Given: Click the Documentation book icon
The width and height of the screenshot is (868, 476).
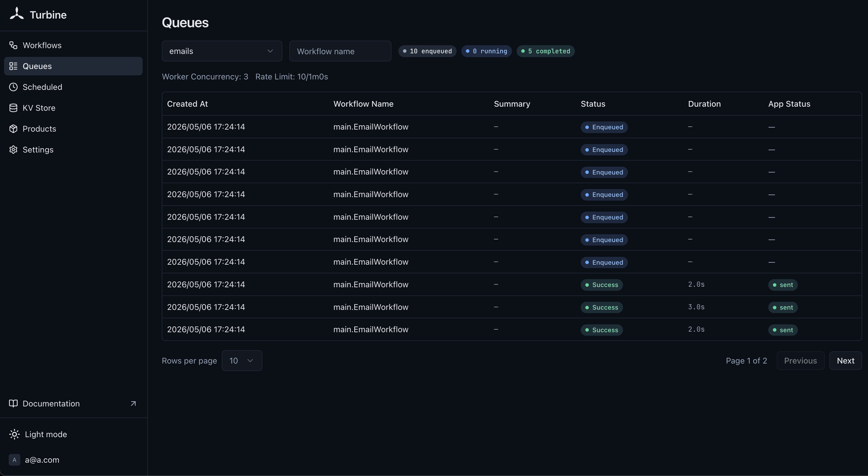Looking at the screenshot, I should point(13,404).
